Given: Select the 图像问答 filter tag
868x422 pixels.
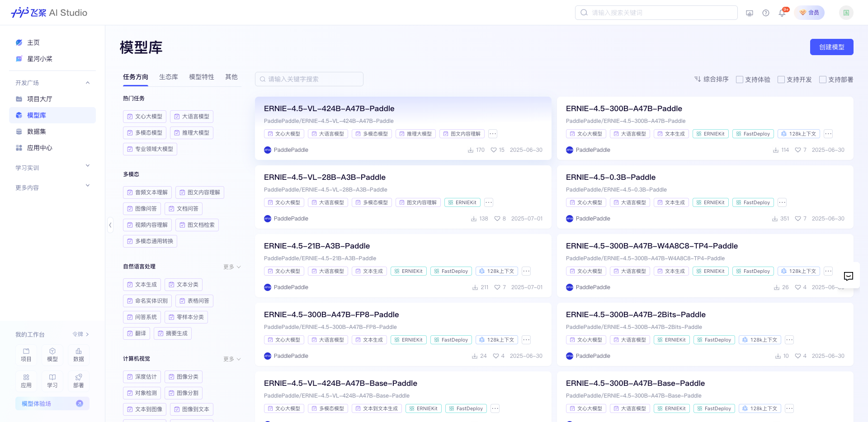Looking at the screenshot, I should coord(142,209).
